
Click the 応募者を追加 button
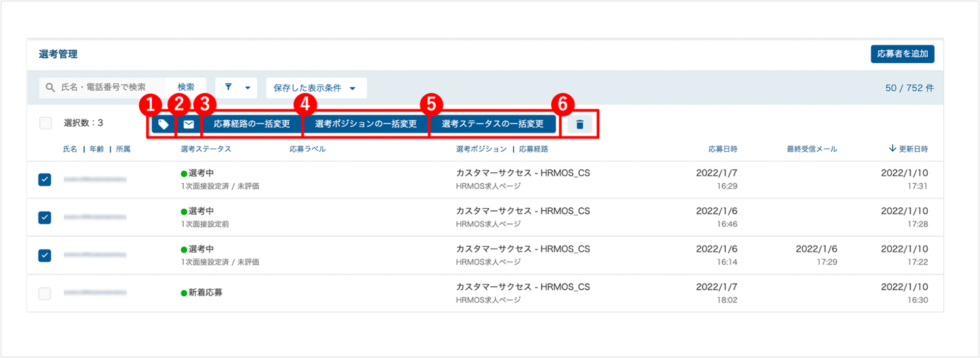pos(902,54)
